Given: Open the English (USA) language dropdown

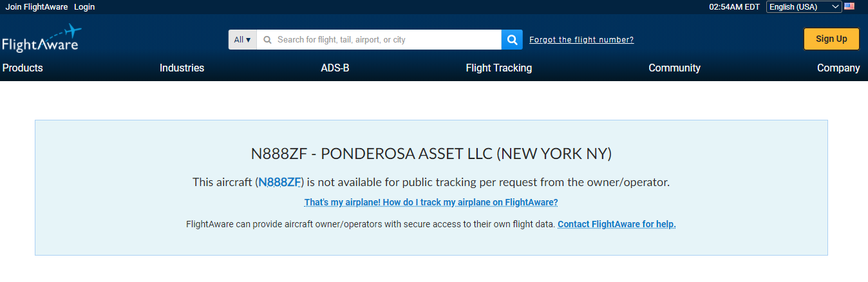Looking at the screenshot, I should (804, 7).
